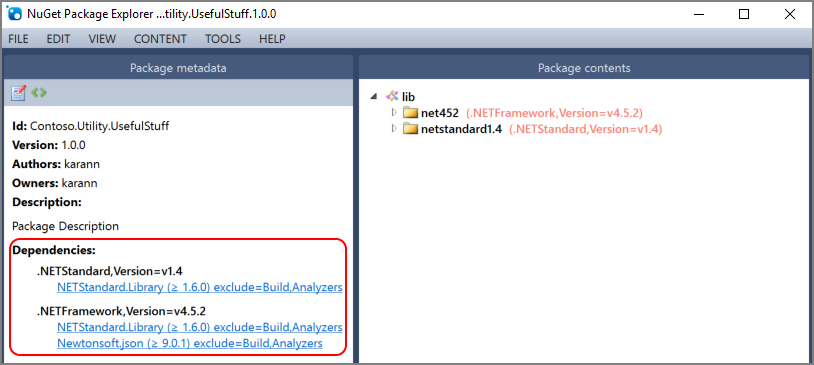This screenshot has width=814, height=365.
Task: Click the Authors karann text
Action: pos(56,164)
